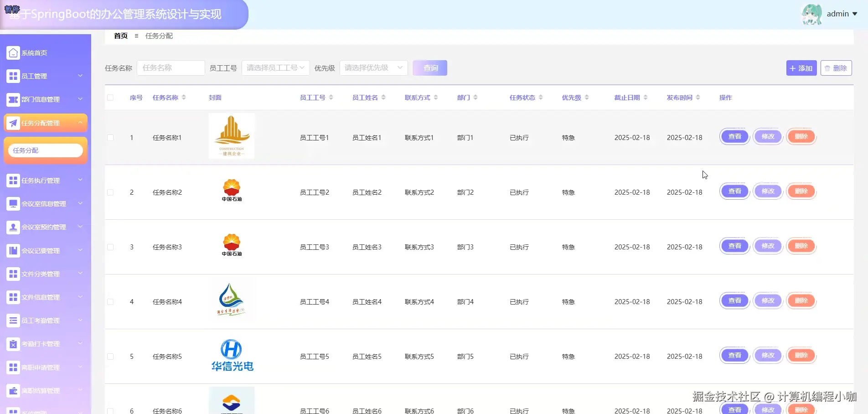Click the 离职结算管理 wallet icon
868x414 pixels.
pyautogui.click(x=13, y=391)
